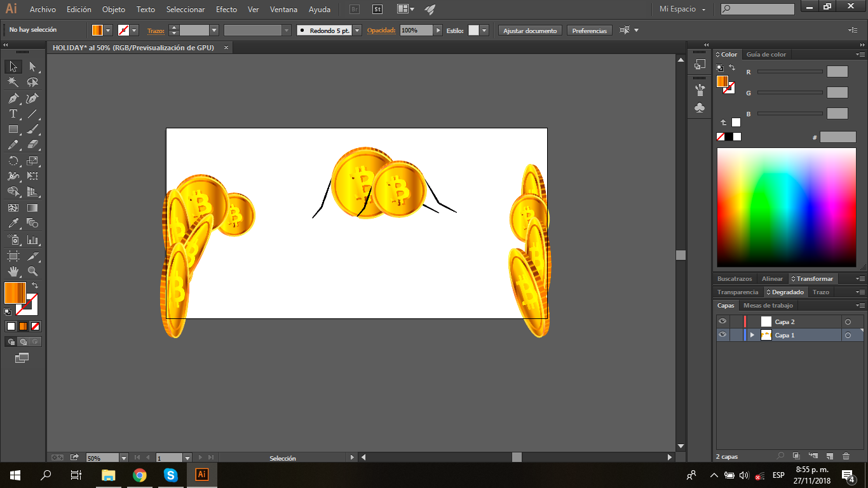Select the Selection arrow tool
Image resolution: width=868 pixels, height=488 pixels.
click(13, 67)
